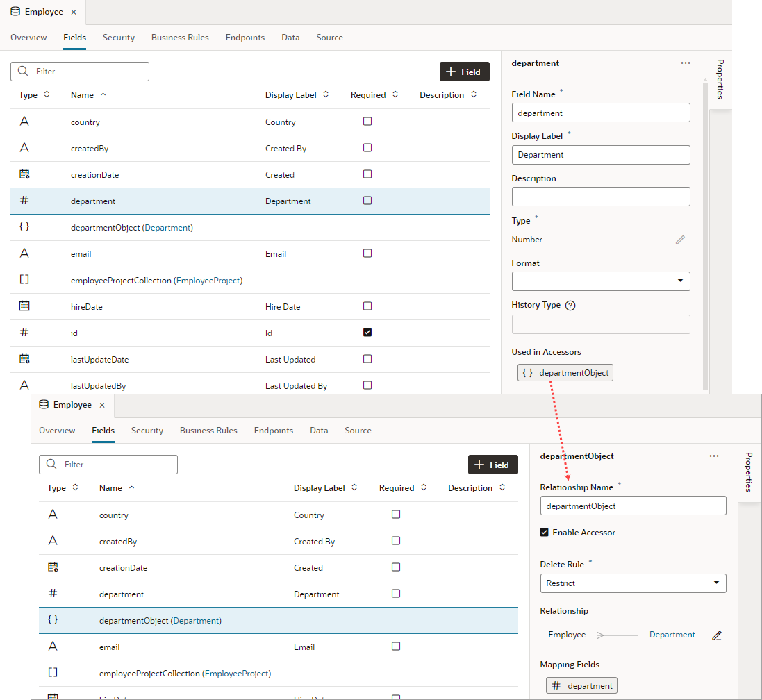
Task: Click the edit pencil beside the Department relationship
Action: (x=717, y=635)
